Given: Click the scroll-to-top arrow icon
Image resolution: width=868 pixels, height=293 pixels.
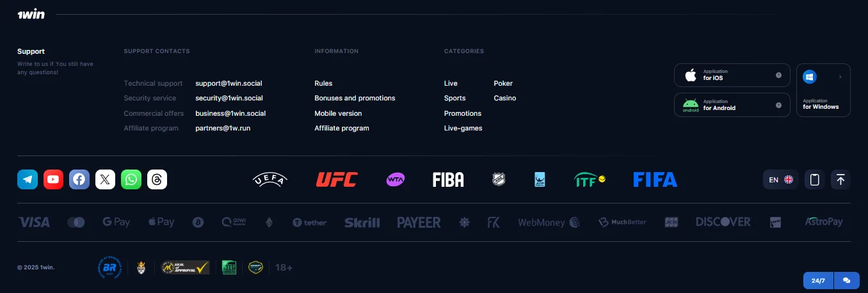Looking at the screenshot, I should tap(840, 180).
